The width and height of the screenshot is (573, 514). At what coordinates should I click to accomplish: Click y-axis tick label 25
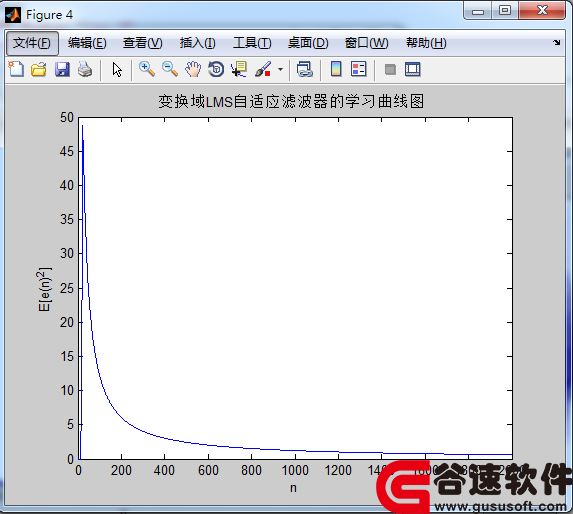click(x=67, y=288)
